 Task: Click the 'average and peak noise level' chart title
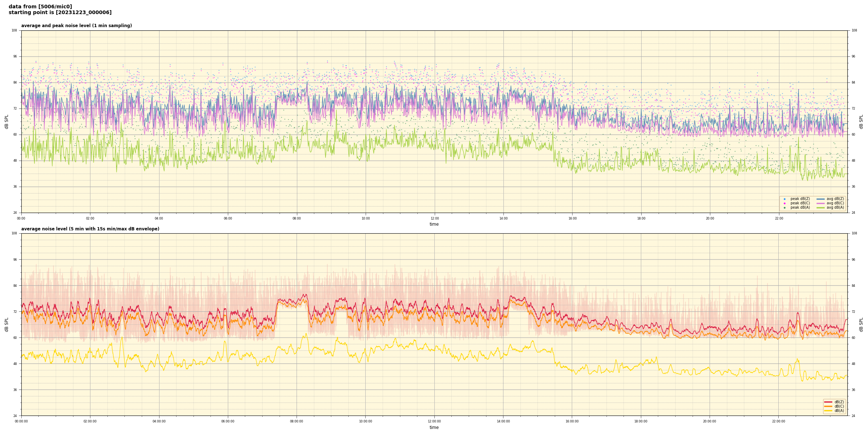coord(76,26)
